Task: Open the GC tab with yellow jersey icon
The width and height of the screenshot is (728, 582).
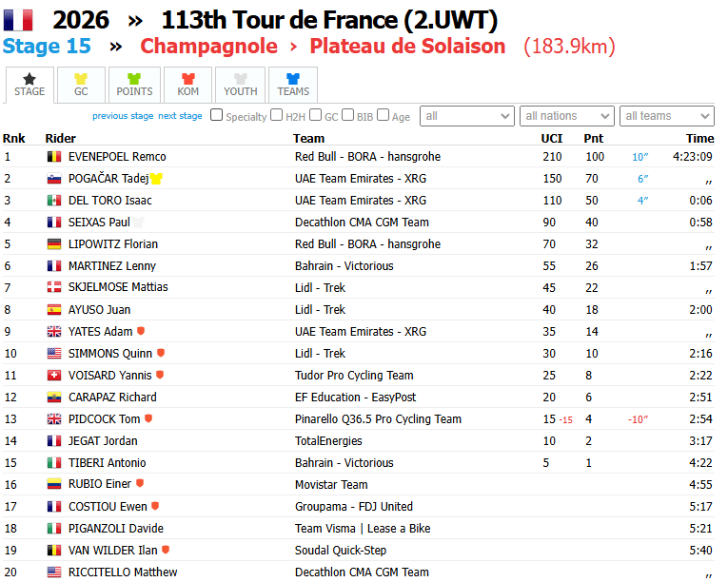Action: (x=81, y=85)
